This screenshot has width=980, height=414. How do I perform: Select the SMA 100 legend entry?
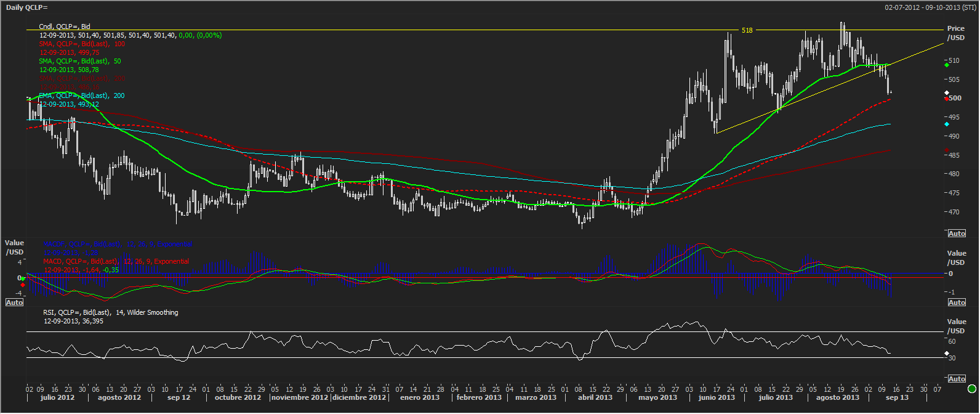click(x=82, y=44)
